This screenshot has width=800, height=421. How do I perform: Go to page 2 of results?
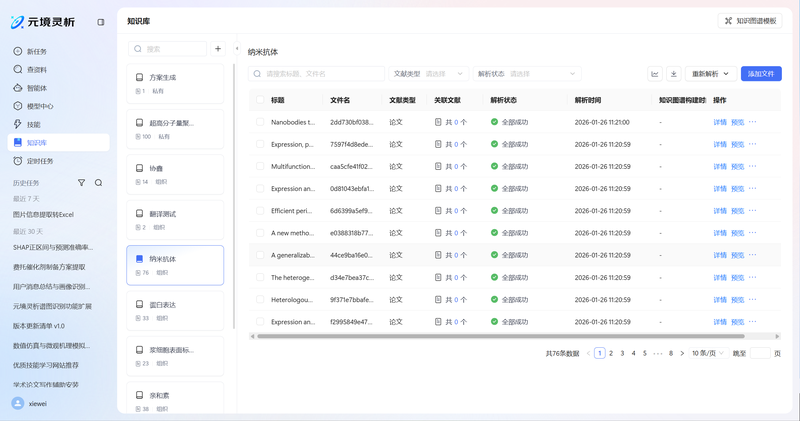coord(611,353)
